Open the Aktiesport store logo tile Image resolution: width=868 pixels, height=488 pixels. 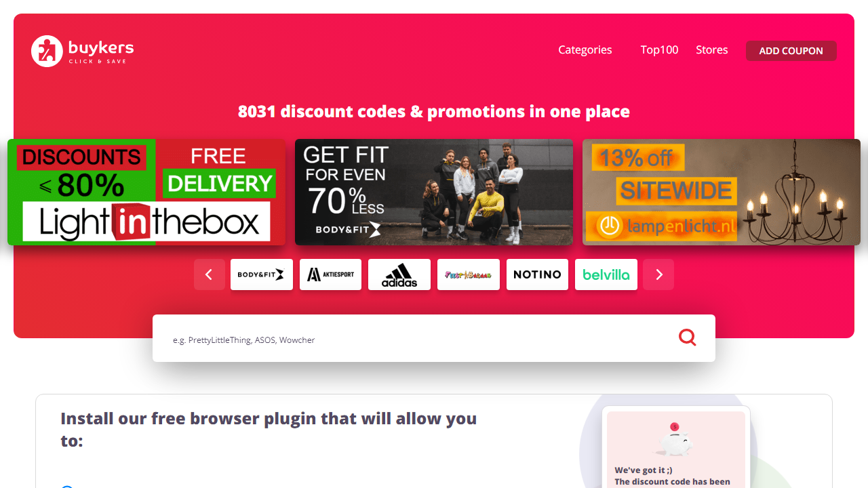(x=330, y=274)
